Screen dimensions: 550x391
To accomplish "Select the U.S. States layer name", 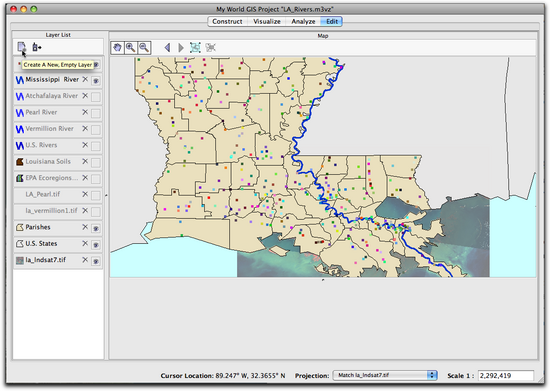I will (x=41, y=243).
